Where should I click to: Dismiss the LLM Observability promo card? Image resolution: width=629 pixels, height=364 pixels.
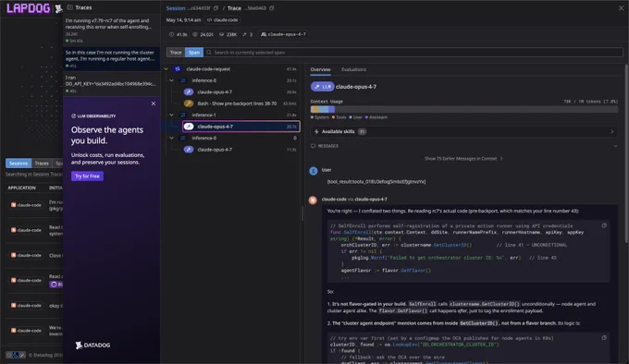(154, 103)
